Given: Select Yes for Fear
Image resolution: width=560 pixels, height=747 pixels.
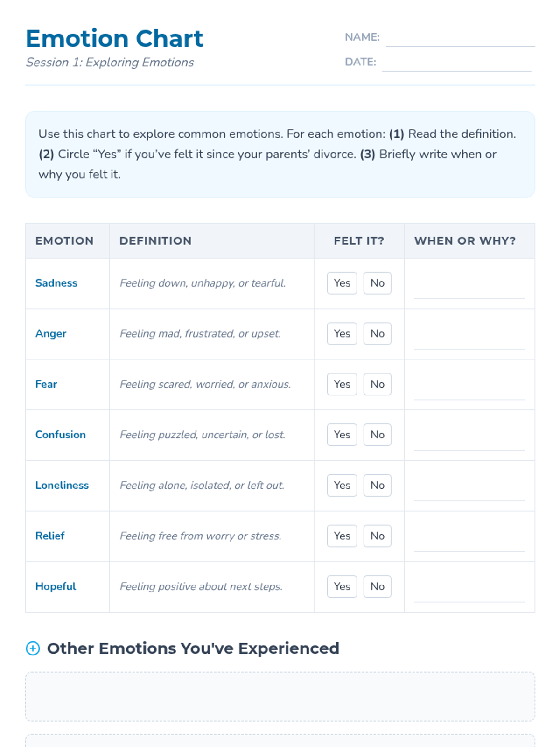Looking at the screenshot, I should [342, 384].
